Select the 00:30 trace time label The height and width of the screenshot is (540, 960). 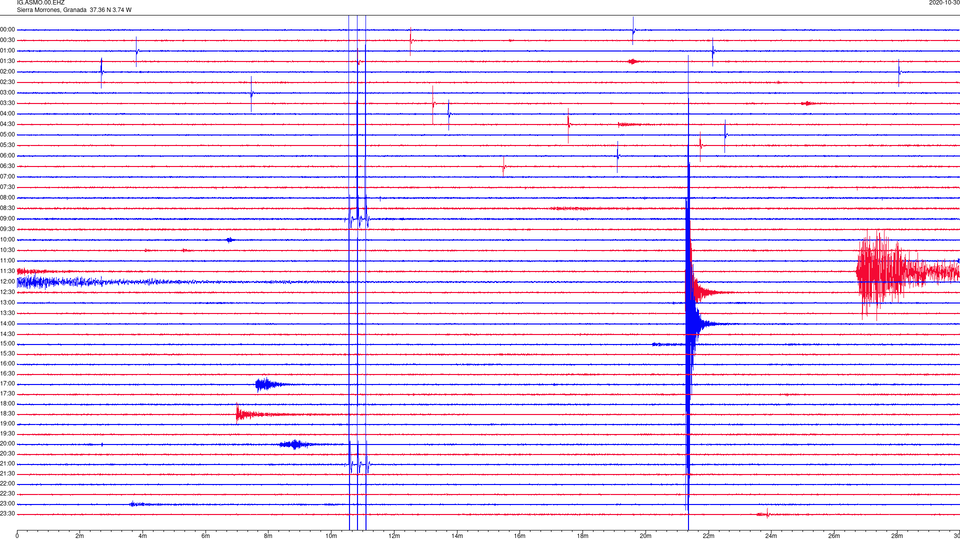pyautogui.click(x=8, y=40)
